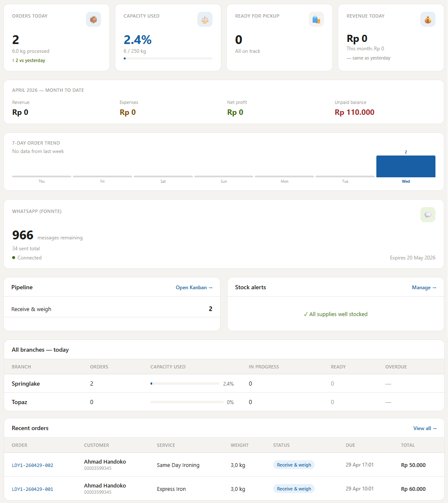448x503 pixels.
Task: Click 'All supplies well stocked' message
Action: pos(335,314)
